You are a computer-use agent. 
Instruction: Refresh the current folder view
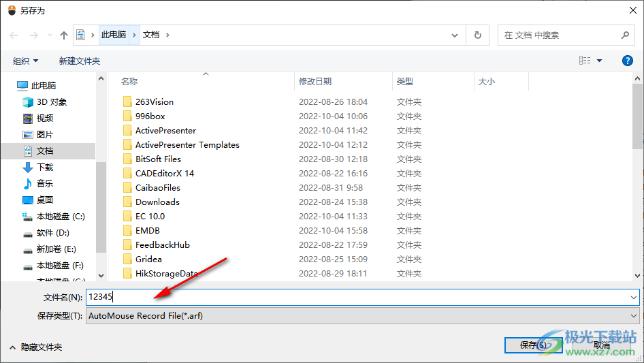point(478,35)
